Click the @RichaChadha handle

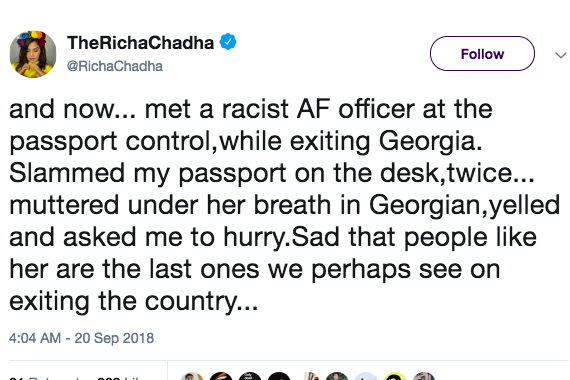click(115, 66)
